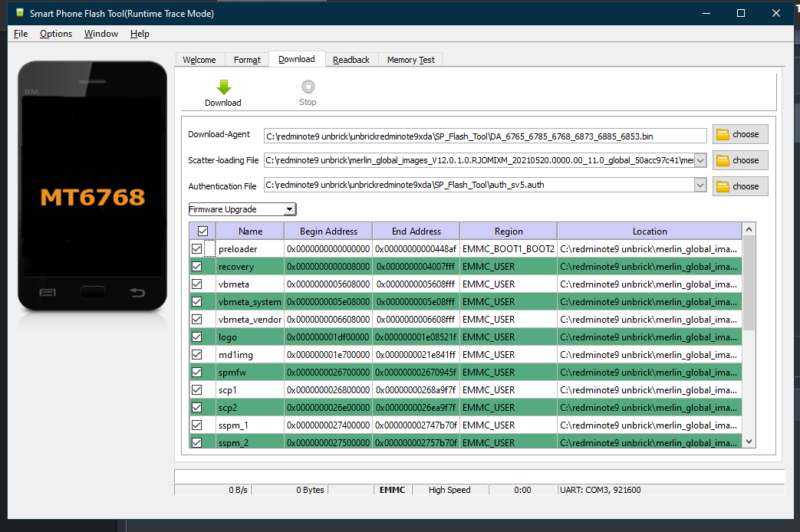Click the Location column header

pyautogui.click(x=650, y=231)
